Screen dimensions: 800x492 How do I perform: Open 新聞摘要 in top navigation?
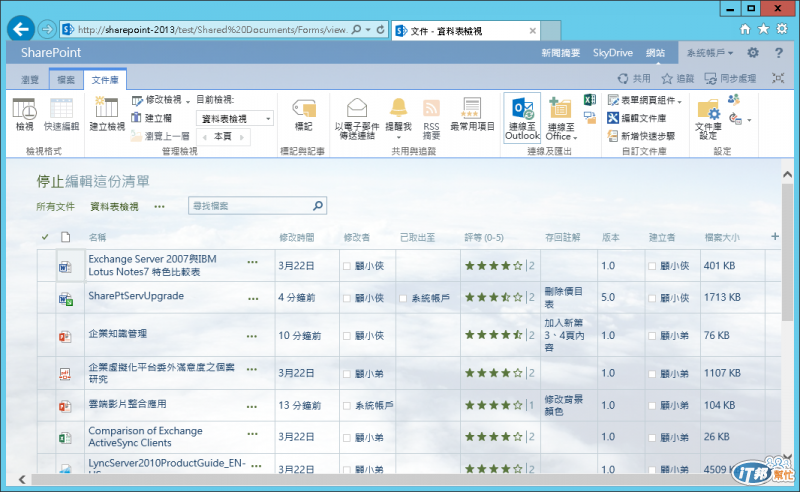coord(561,53)
